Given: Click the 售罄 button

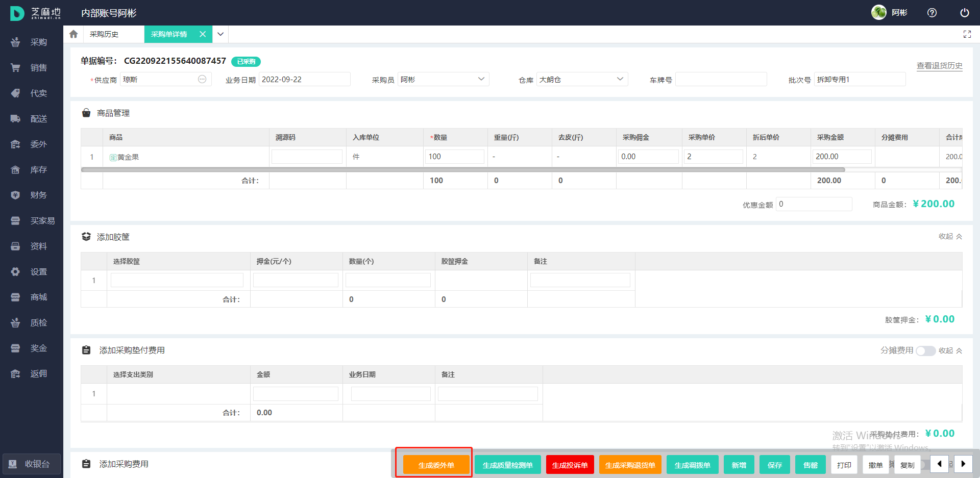Looking at the screenshot, I should (811, 465).
